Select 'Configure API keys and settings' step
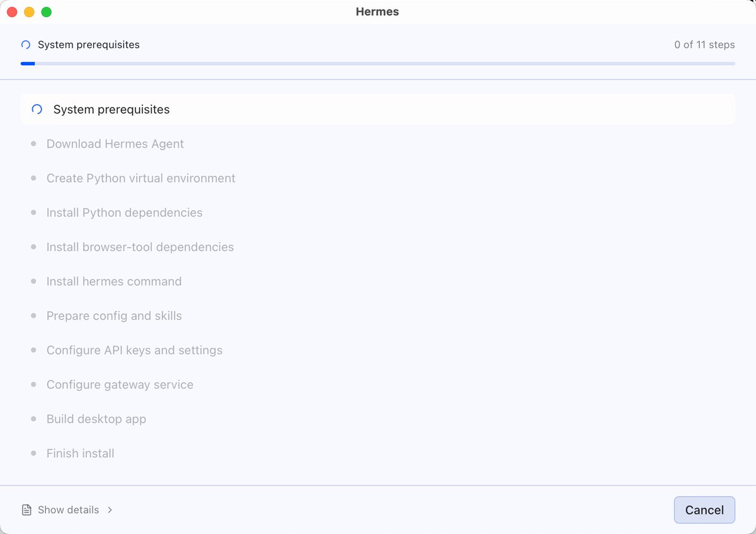Image resolution: width=756 pixels, height=534 pixels. pos(135,350)
